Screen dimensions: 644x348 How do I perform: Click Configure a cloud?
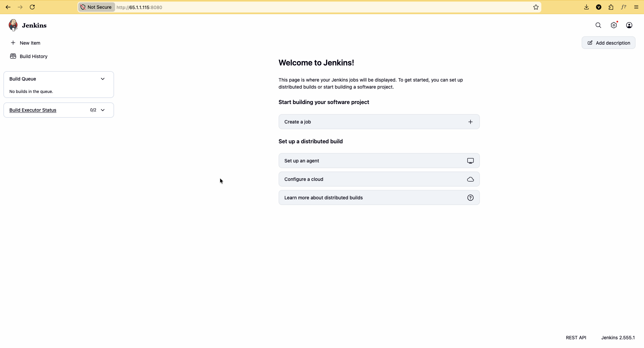[x=379, y=179]
